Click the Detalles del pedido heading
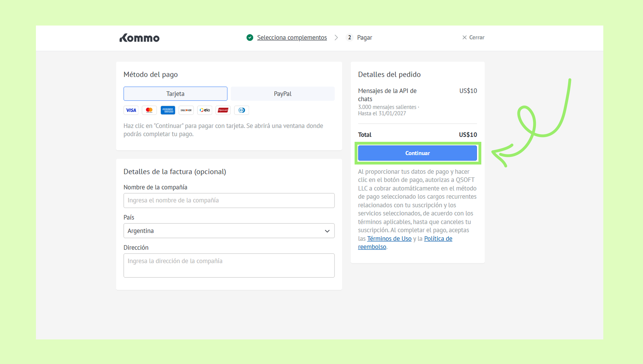This screenshot has height=364, width=643. coord(389,74)
